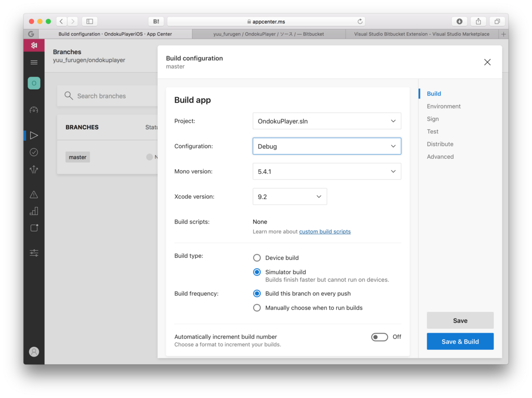The image size is (532, 398).
Task: Select the Simulator build radio button
Action: pyautogui.click(x=257, y=272)
